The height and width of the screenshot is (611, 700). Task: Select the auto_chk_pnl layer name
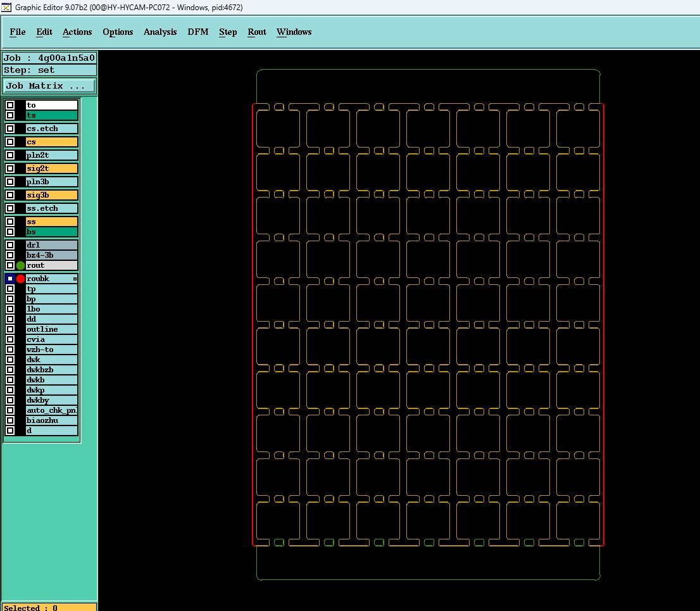point(52,410)
